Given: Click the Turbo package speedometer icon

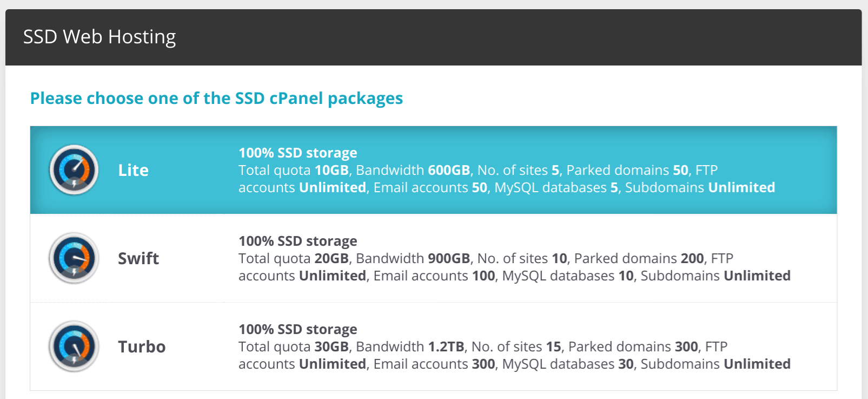Looking at the screenshot, I should click(x=74, y=346).
